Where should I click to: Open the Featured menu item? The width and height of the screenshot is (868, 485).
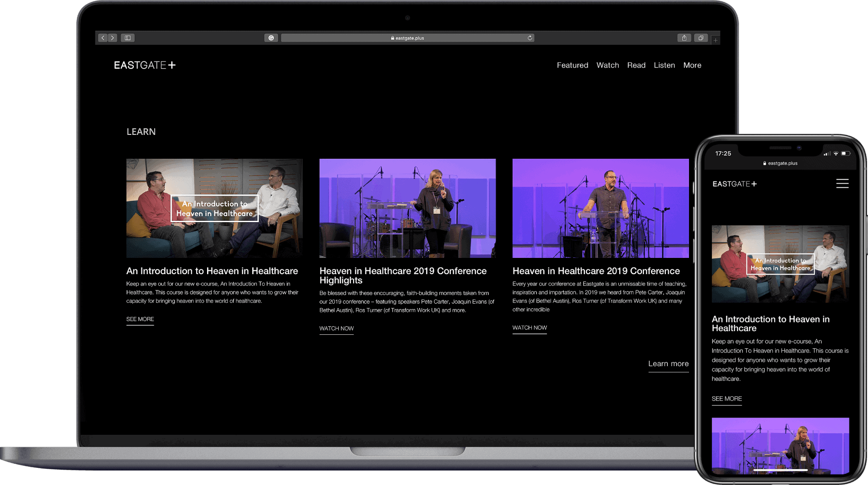click(x=572, y=65)
